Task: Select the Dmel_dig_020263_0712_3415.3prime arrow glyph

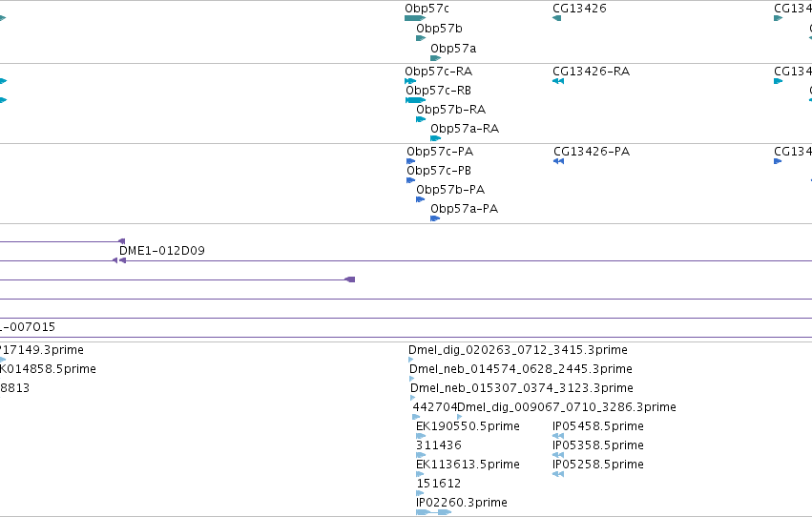Action: tap(410, 360)
